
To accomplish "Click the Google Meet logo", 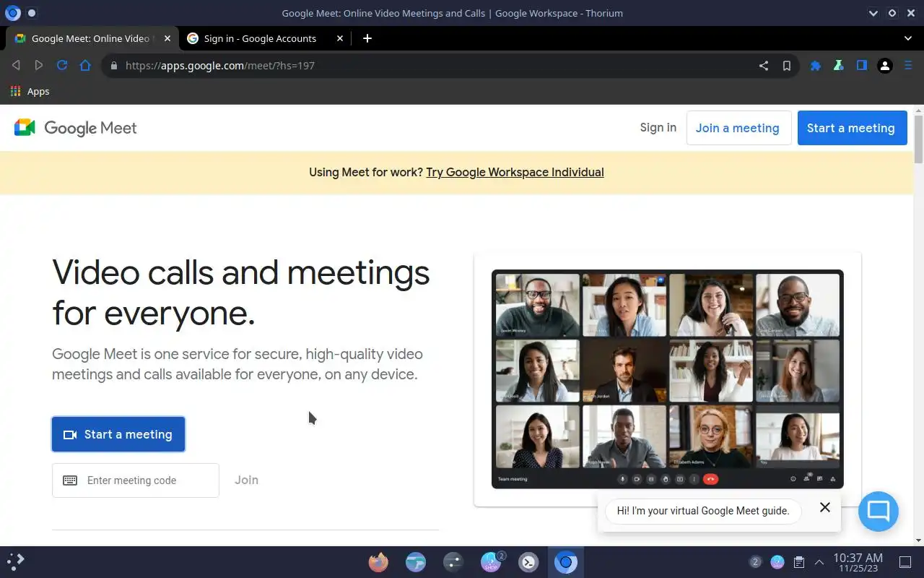I will coord(75,128).
